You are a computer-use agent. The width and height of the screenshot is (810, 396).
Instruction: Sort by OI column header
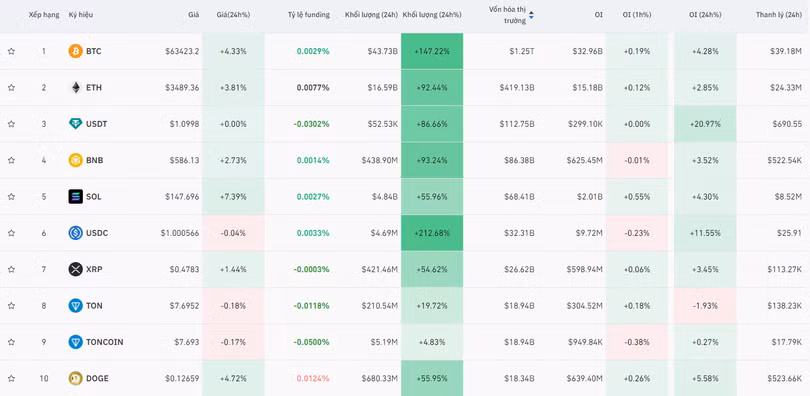(598, 15)
